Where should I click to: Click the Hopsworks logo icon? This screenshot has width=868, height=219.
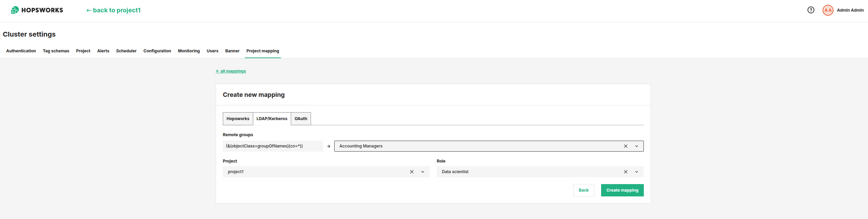(15, 10)
